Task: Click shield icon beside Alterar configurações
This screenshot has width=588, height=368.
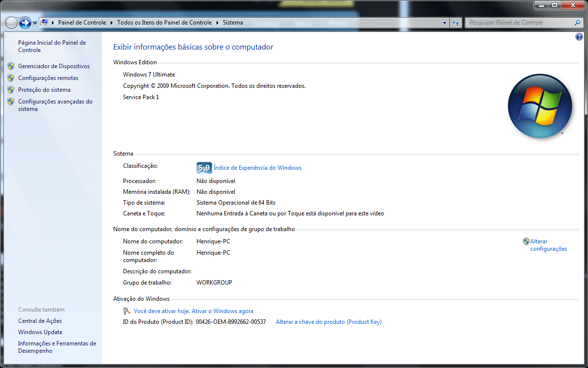Action: pyautogui.click(x=526, y=241)
